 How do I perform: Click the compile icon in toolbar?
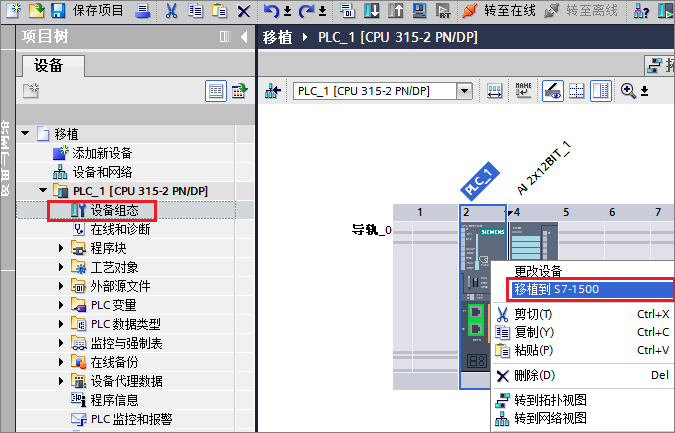coord(347,10)
